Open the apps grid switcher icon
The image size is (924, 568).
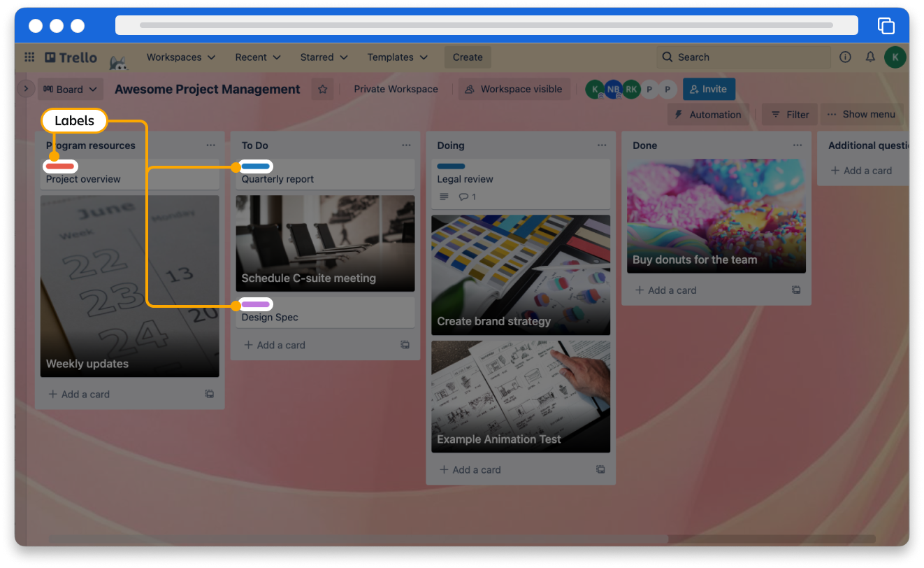29,57
